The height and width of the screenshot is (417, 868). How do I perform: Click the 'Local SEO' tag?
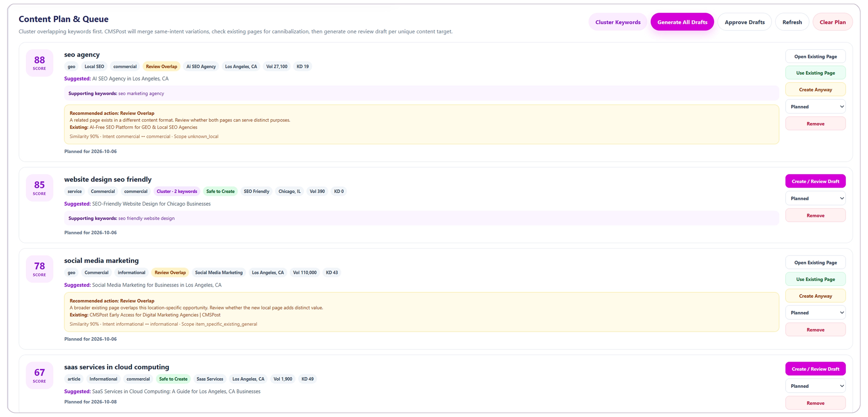pos(94,66)
